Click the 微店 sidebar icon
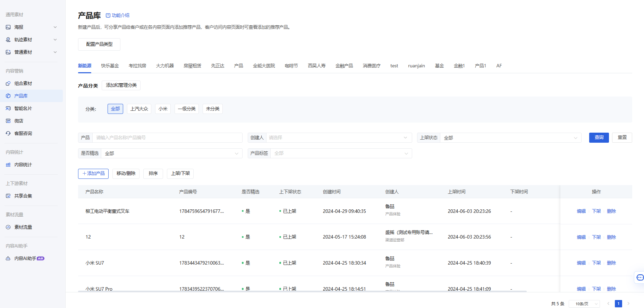The width and height of the screenshot is (644, 308). [x=8, y=121]
